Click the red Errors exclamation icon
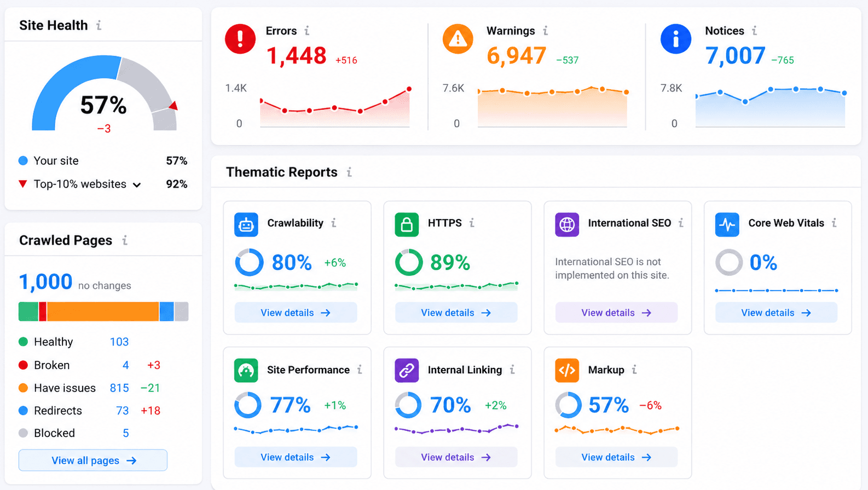Image resolution: width=868 pixels, height=490 pixels. pos(240,39)
